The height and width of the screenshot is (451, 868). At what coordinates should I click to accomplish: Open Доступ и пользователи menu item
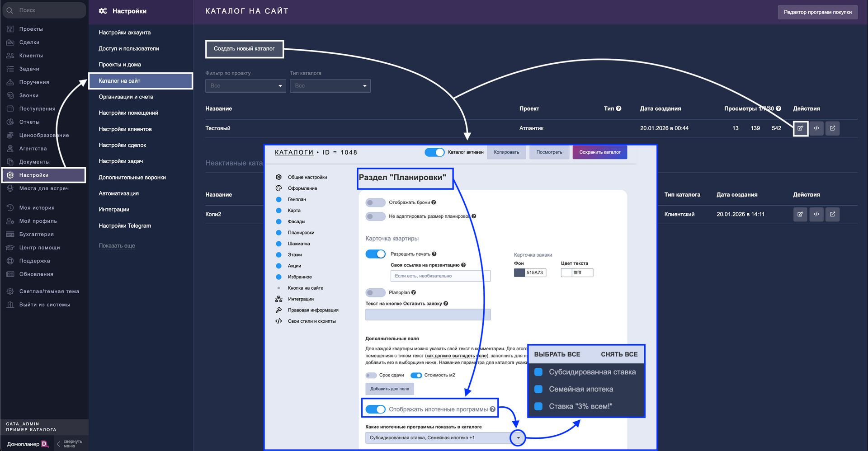129,48
